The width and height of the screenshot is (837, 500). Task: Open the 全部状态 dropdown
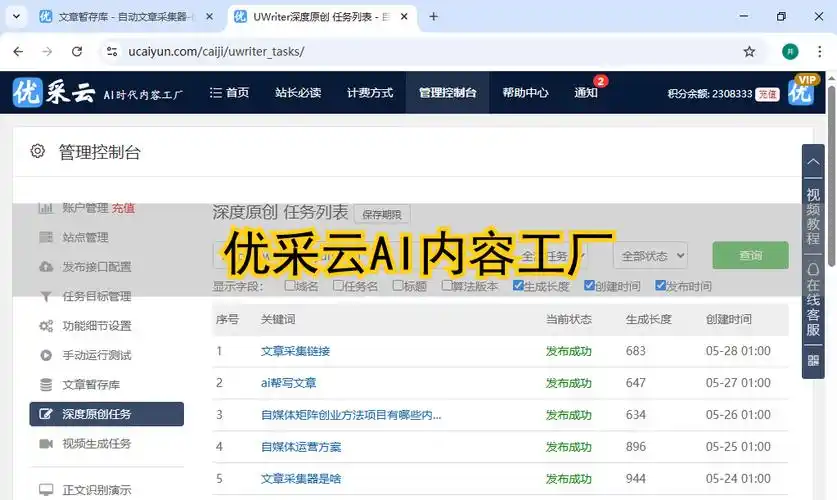[651, 256]
